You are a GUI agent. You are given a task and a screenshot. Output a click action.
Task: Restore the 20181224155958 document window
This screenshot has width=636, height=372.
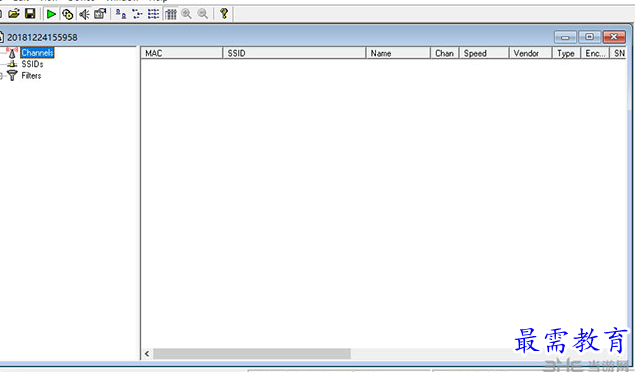(589, 37)
